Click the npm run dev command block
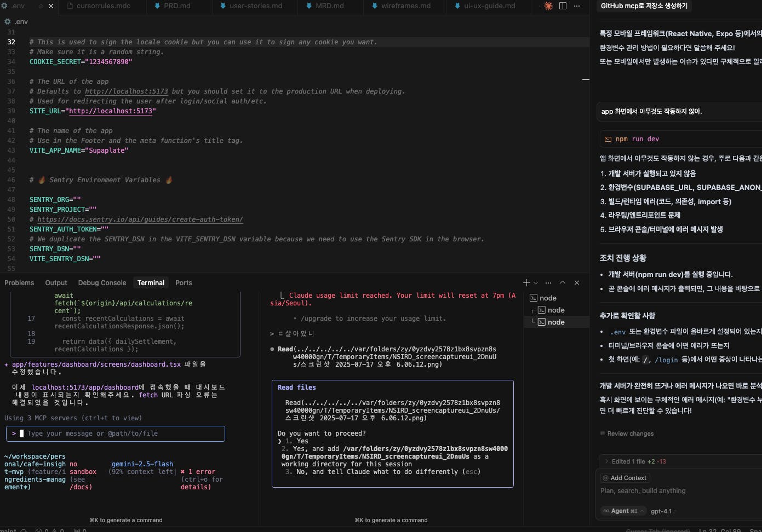The height and width of the screenshot is (532, 762). pos(680,139)
